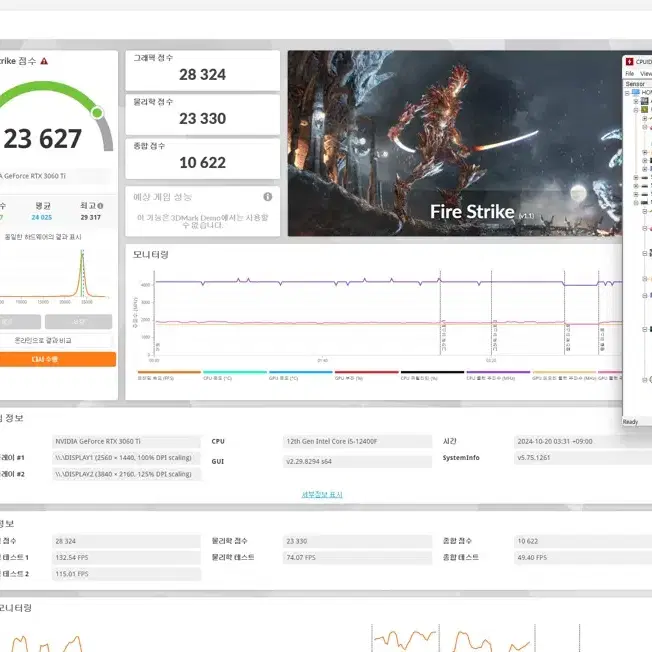Click the best score value 29 317
The width and height of the screenshot is (652, 652).
coord(91,217)
